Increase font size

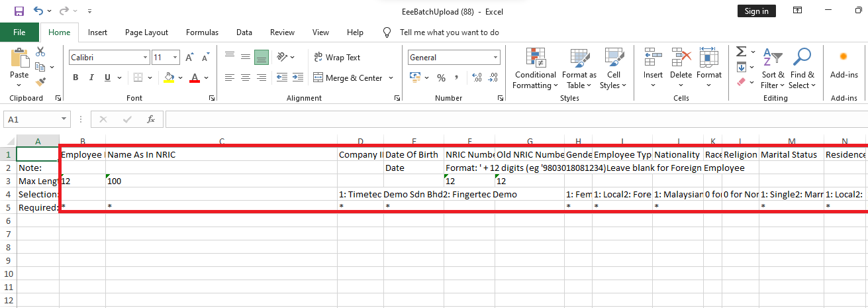point(189,58)
